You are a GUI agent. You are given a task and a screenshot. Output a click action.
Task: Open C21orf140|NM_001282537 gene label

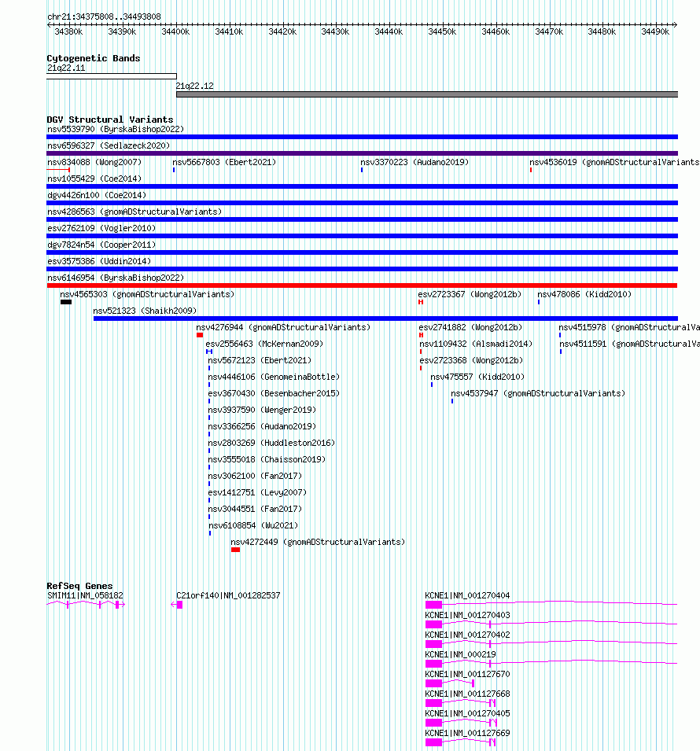click(228, 596)
